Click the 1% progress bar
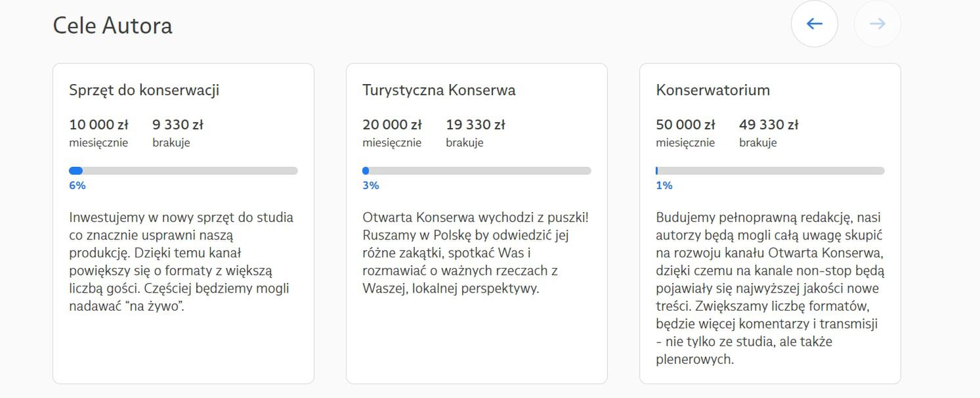 click(x=770, y=171)
